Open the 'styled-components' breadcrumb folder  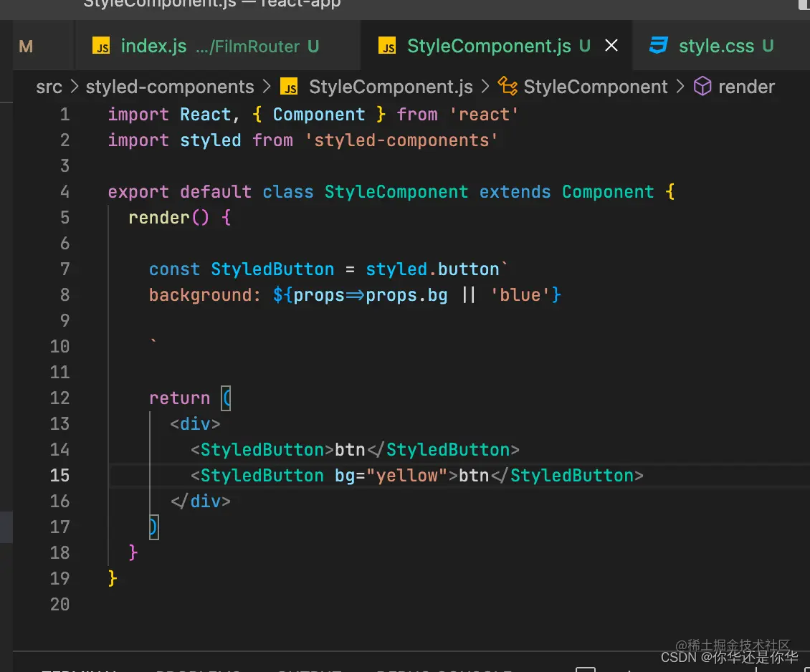click(169, 87)
